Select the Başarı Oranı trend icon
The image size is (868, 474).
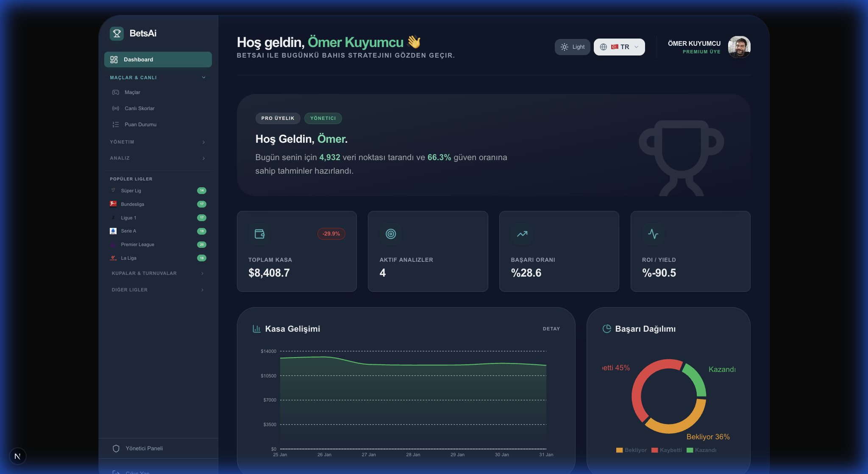click(x=522, y=234)
